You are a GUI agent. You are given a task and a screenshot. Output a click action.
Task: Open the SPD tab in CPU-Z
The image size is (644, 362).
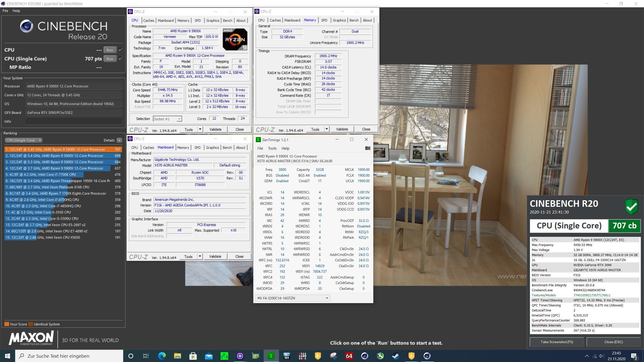click(x=198, y=20)
